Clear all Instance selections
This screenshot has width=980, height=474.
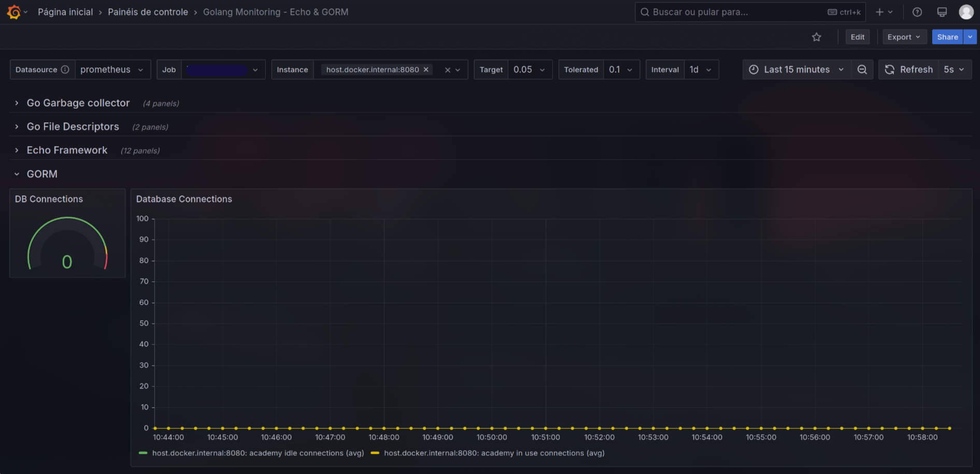point(448,70)
